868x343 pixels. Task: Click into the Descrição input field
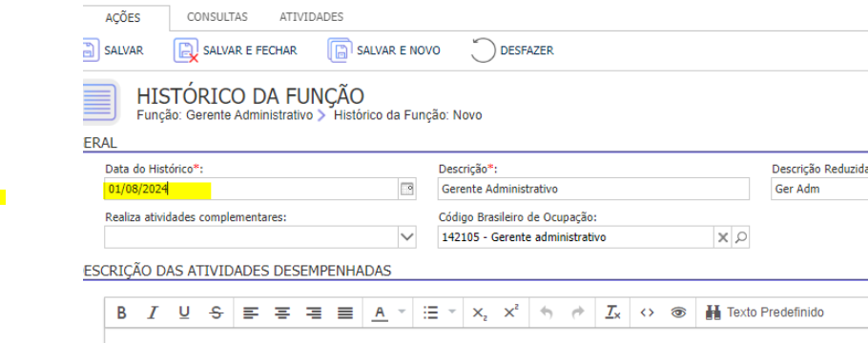click(593, 190)
